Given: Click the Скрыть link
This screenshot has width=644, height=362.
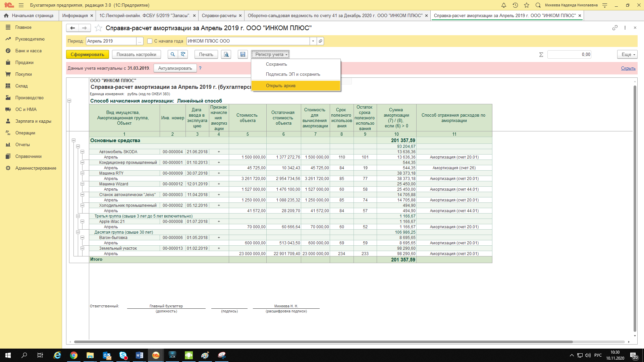Looking at the screenshot, I should click(x=628, y=68).
